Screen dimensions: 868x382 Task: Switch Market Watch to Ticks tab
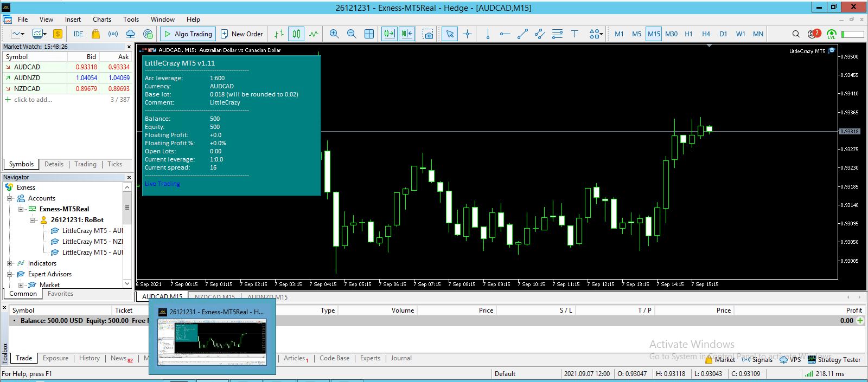[x=114, y=164]
